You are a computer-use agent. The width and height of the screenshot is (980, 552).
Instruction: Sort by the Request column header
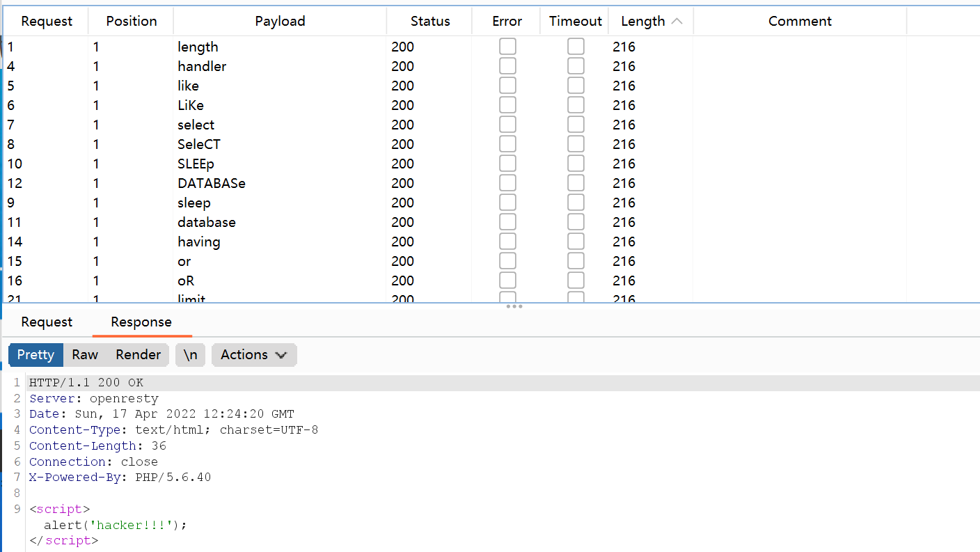(x=47, y=22)
